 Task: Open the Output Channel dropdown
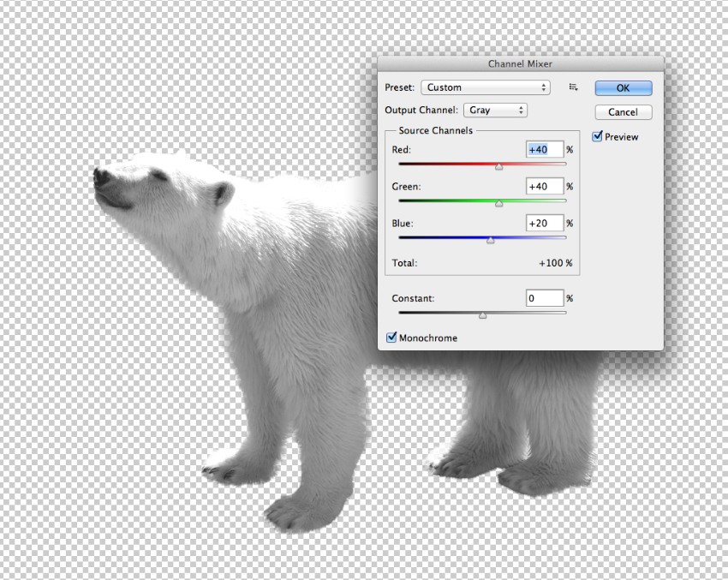pos(495,110)
